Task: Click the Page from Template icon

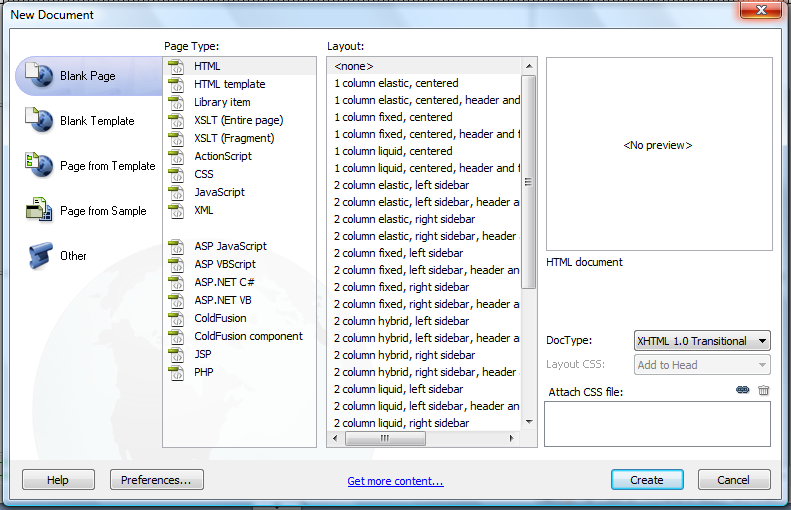Action: 39,164
